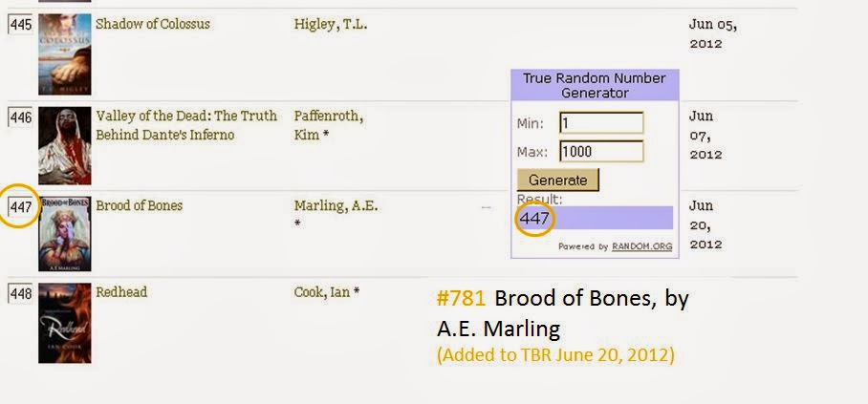Open the RANDOM.ORG link
Screen dimensions: 868x404
tap(642, 246)
